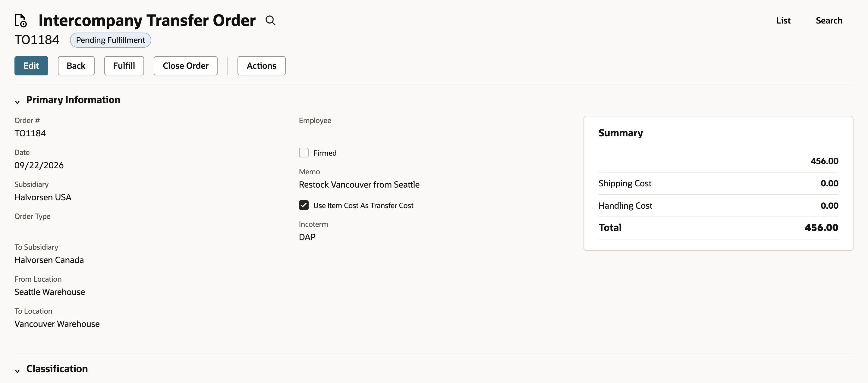Uncheck Use Item Cost As Transfer Cost
This screenshot has width=868, height=383.
tap(303, 205)
